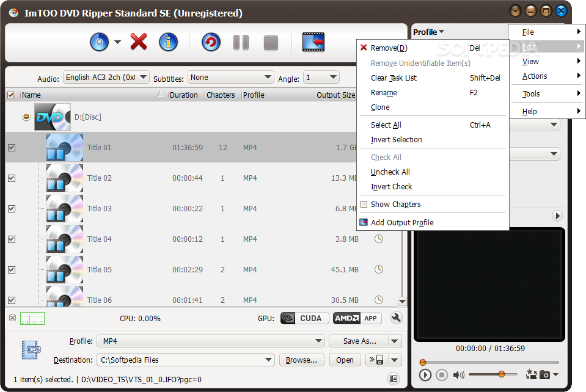The height and width of the screenshot is (392, 586).
Task: Start ripping with the Convert icon
Action: [211, 42]
